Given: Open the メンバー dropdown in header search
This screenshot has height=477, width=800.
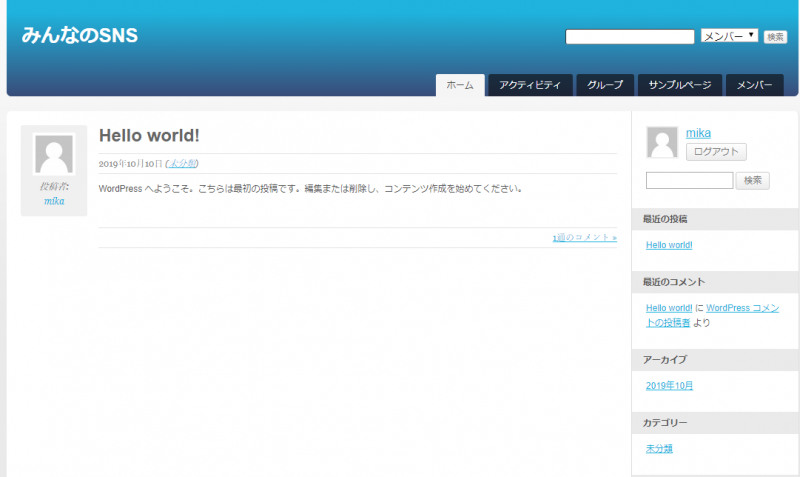Looking at the screenshot, I should (x=729, y=36).
